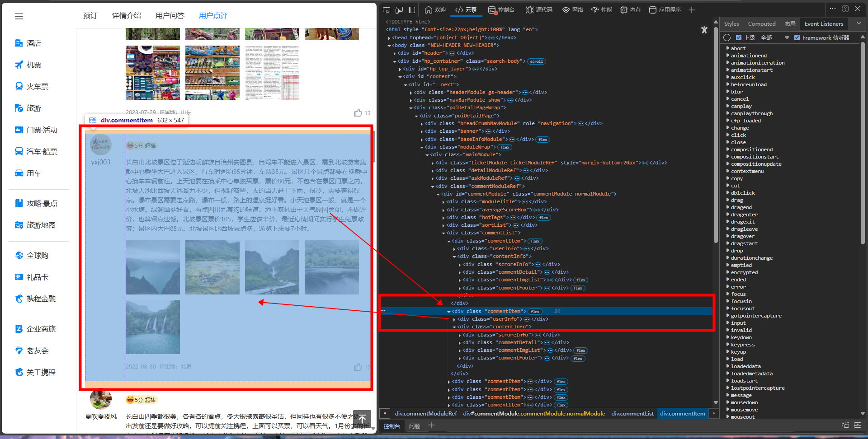The height and width of the screenshot is (439, 868).
Task: Click the 酒店 hotel icon in sidebar
Action: [19, 43]
